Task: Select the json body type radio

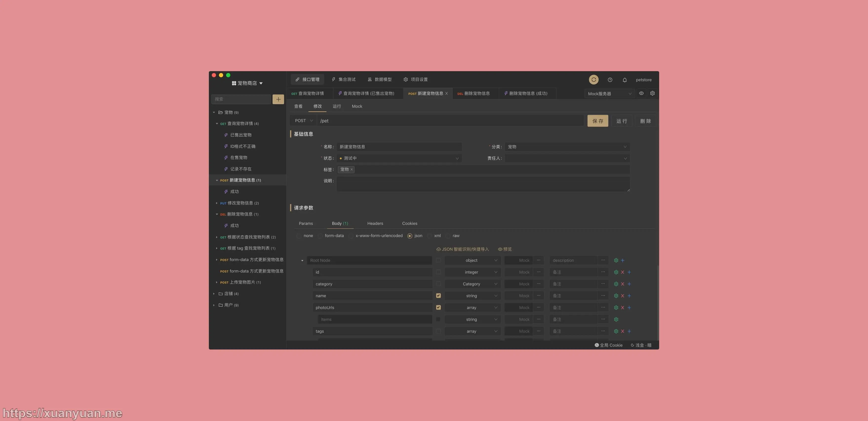Action: 410,236
